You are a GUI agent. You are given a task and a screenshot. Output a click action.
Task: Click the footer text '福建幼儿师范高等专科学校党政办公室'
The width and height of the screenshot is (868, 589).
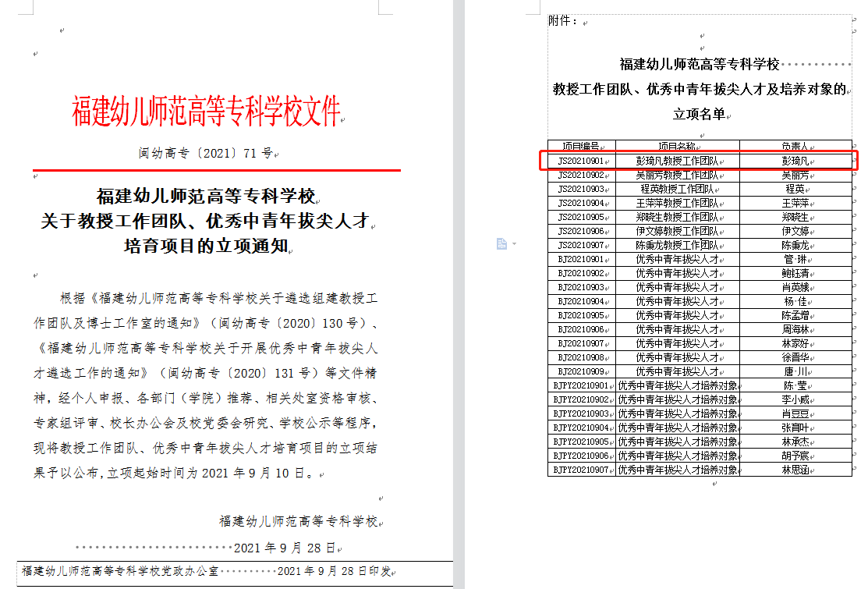(120, 571)
